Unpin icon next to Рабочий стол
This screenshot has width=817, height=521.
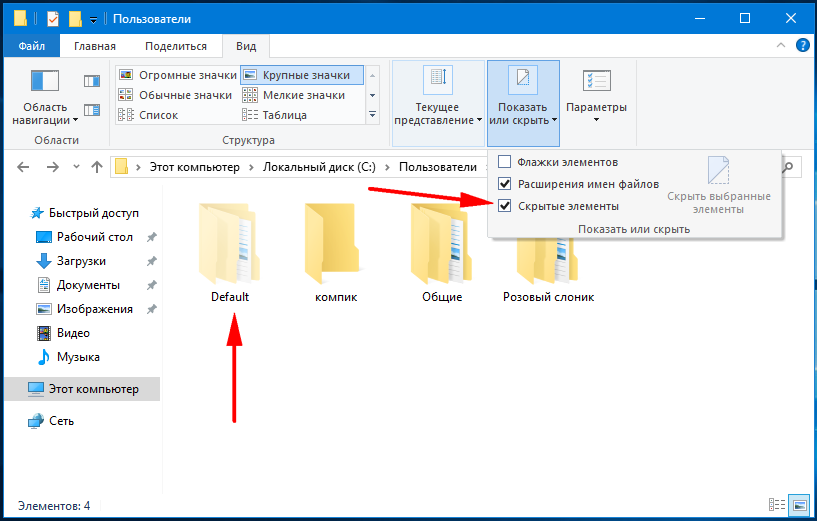coord(151,237)
